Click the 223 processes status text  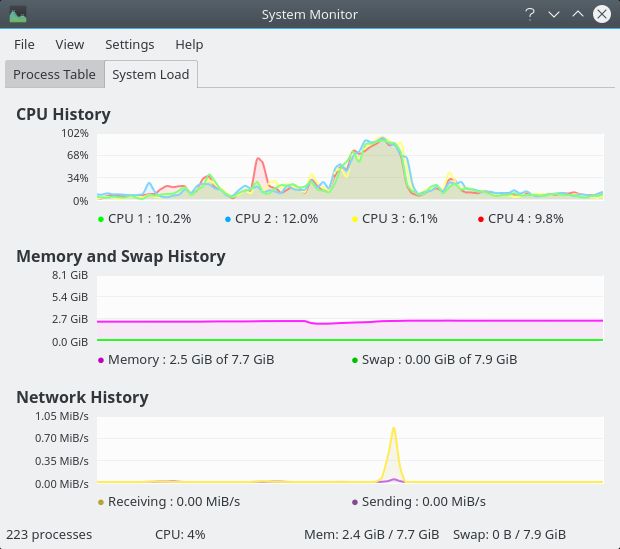(49, 534)
